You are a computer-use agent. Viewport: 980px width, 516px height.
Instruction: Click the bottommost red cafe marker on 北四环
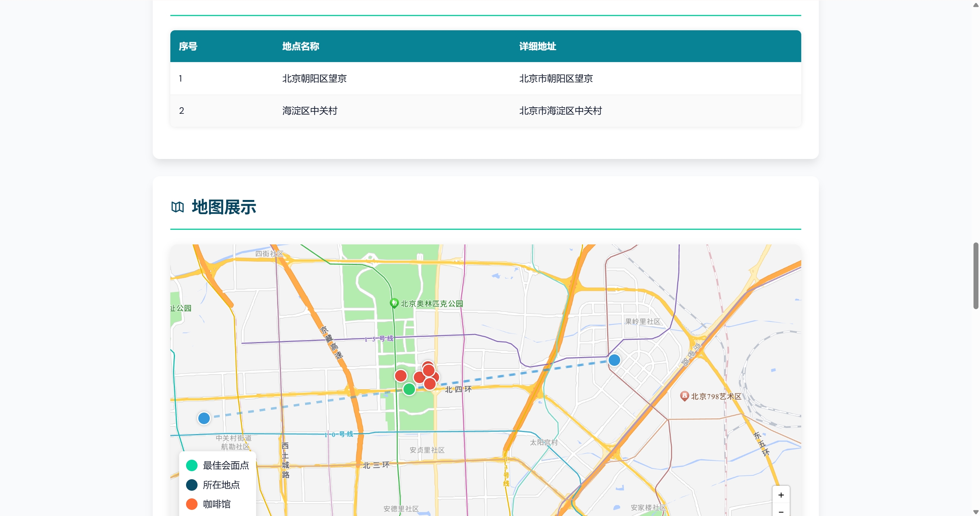tap(430, 383)
